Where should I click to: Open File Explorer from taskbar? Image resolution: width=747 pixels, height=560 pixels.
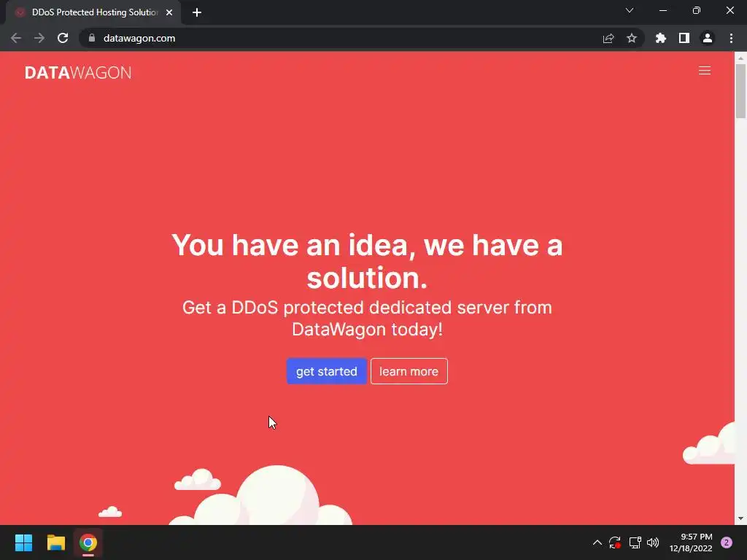tap(55, 542)
